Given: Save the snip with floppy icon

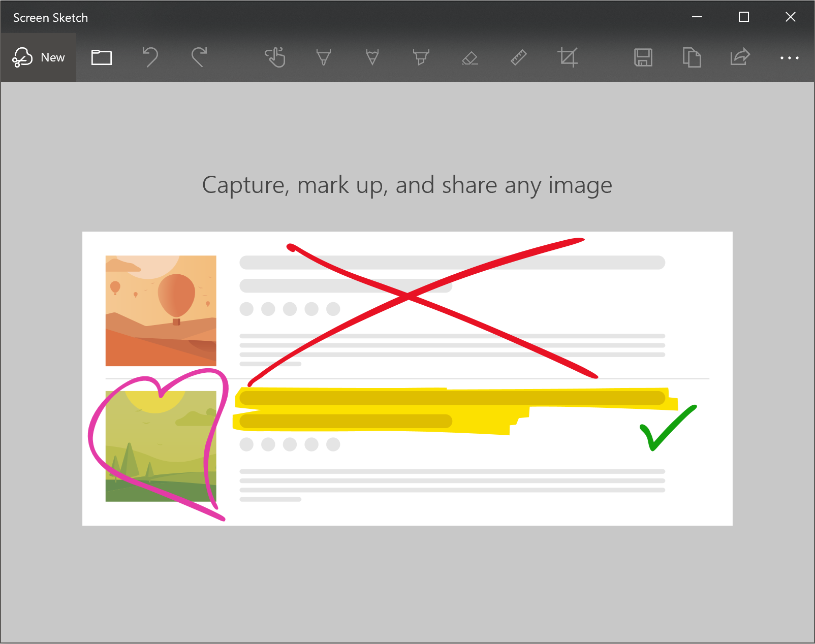Looking at the screenshot, I should click(x=643, y=57).
